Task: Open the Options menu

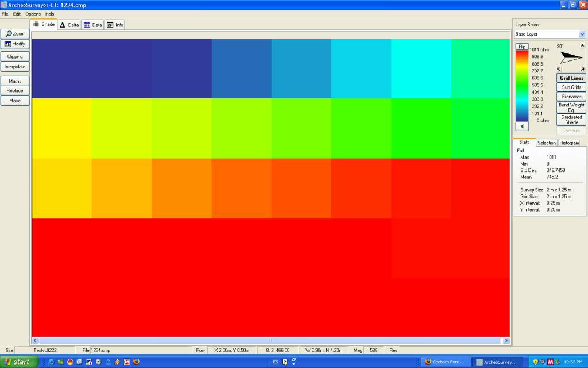Action: [x=33, y=14]
